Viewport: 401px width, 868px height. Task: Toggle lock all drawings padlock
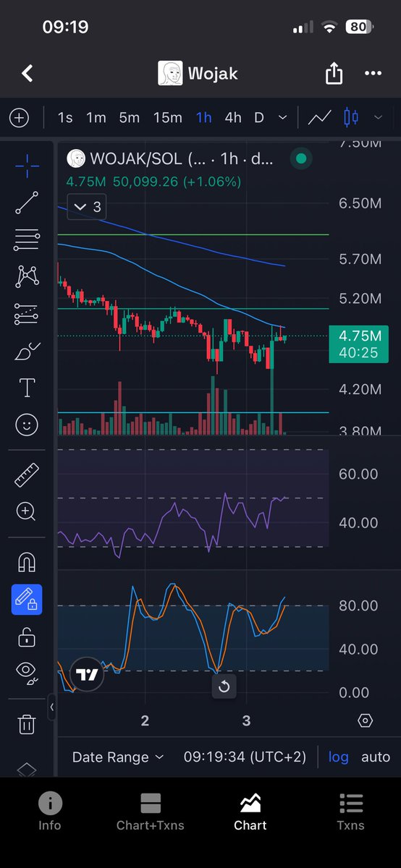tap(27, 637)
